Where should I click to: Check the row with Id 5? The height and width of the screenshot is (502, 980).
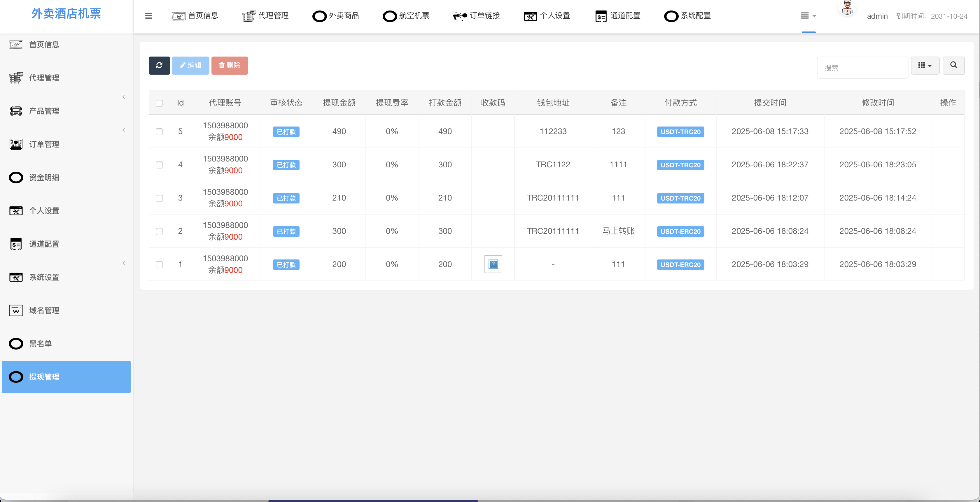159,131
